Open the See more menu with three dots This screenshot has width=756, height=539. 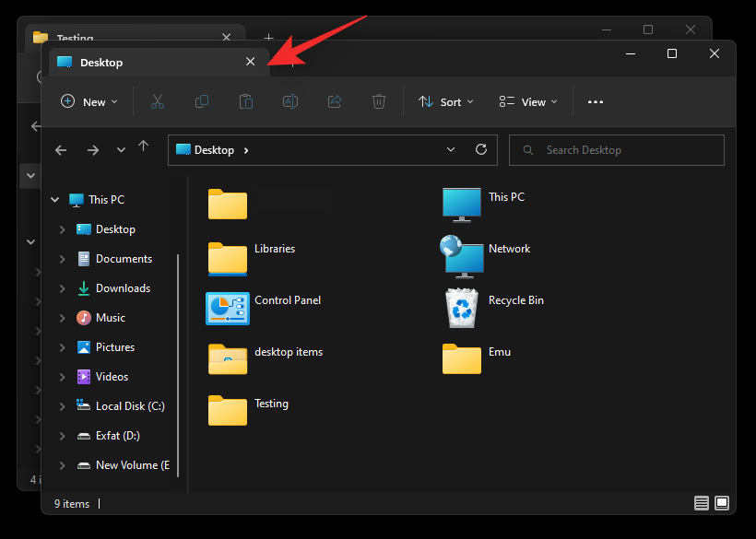tap(595, 101)
